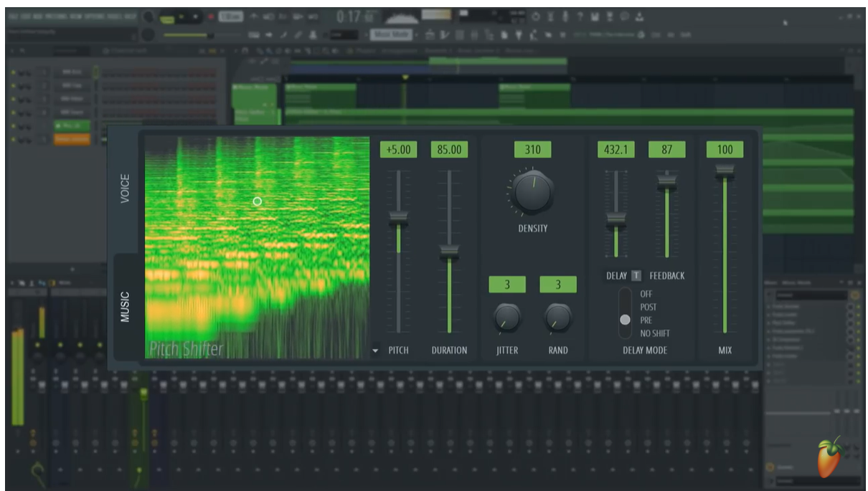Click the DENSITY knob
The width and height of the screenshot is (868, 491).
[x=532, y=191]
